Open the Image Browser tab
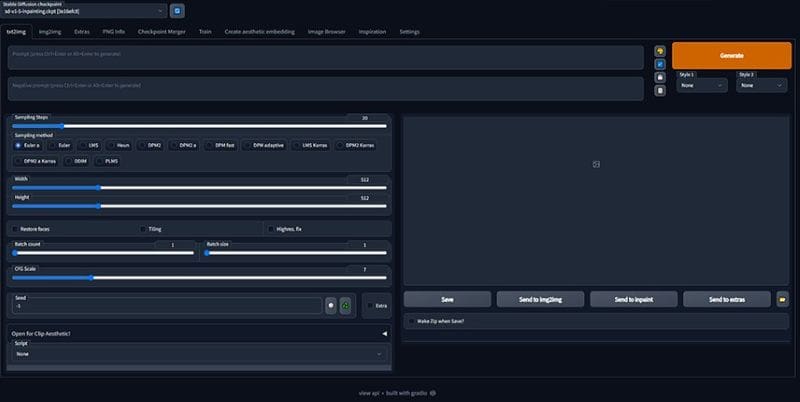 (327, 32)
